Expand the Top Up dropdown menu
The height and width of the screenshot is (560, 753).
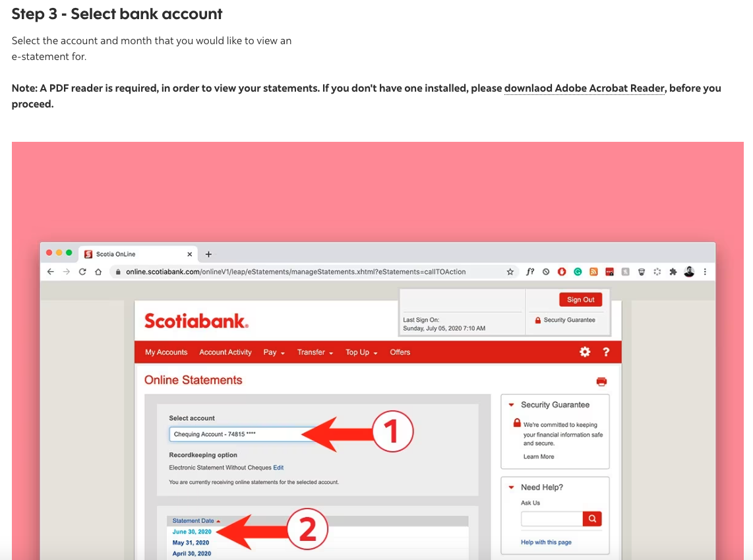point(361,352)
